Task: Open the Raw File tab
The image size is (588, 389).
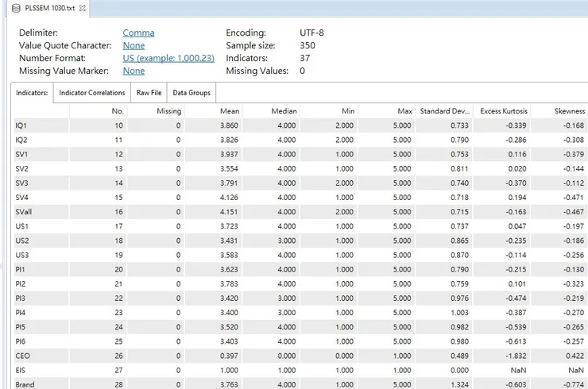Action: (x=149, y=93)
